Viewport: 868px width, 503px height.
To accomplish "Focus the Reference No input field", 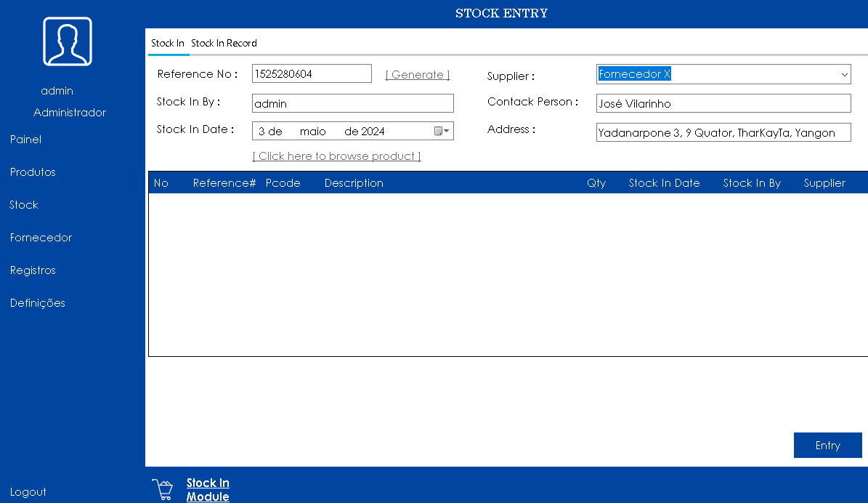I will tap(311, 74).
